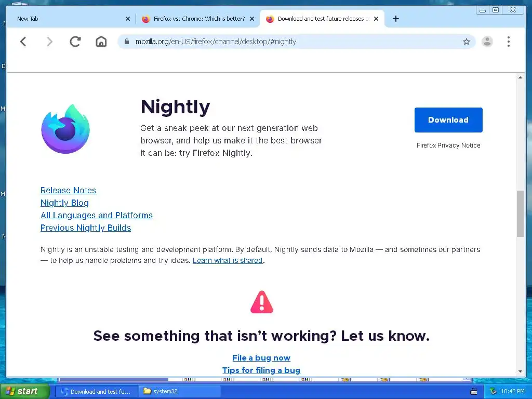This screenshot has height=399, width=532.
Task: Open the three-dot browser menu
Action: [x=508, y=42]
